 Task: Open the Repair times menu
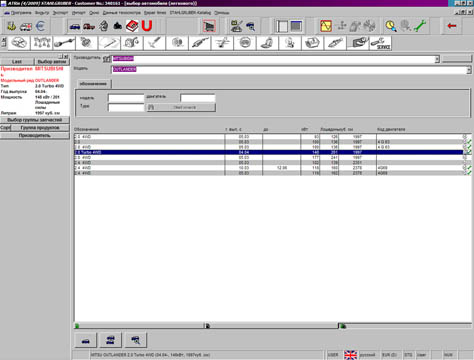click(x=155, y=13)
